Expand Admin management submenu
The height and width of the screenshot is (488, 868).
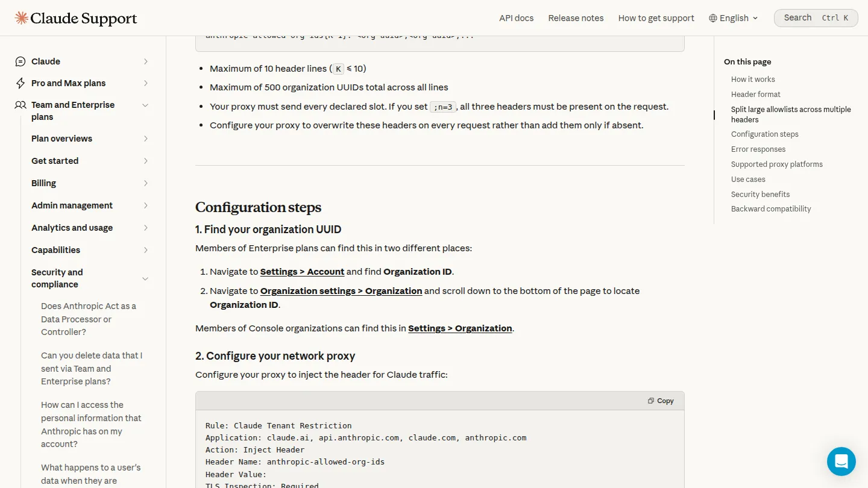click(146, 205)
